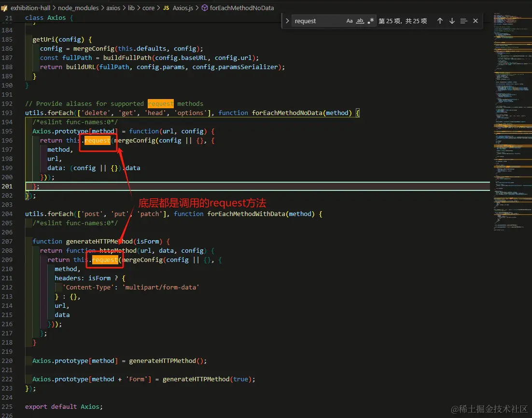This screenshot has height=418, width=532.
Task: Click eslint func-names comment line 194
Action: pos(75,122)
